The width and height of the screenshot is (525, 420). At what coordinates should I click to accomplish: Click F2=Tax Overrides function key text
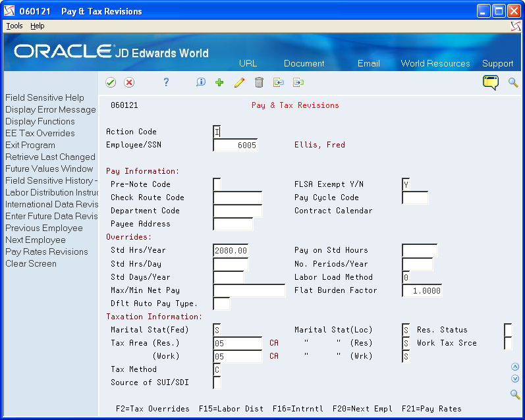pyautogui.click(x=153, y=409)
